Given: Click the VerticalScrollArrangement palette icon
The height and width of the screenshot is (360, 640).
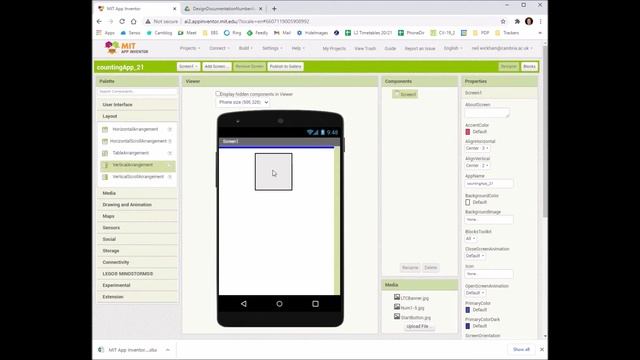Looking at the screenshot, I should coord(105,177).
